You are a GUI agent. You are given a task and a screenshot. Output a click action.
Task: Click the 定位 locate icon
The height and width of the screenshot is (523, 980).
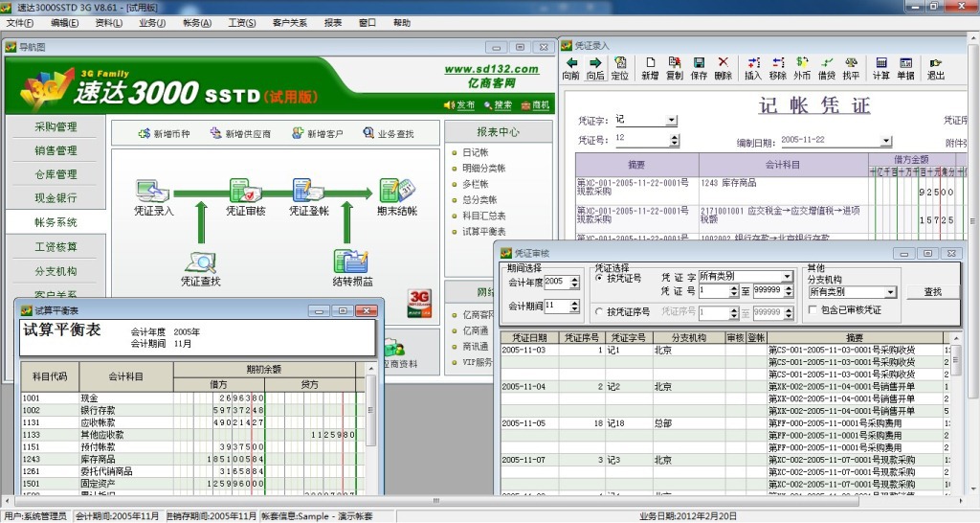(x=620, y=68)
